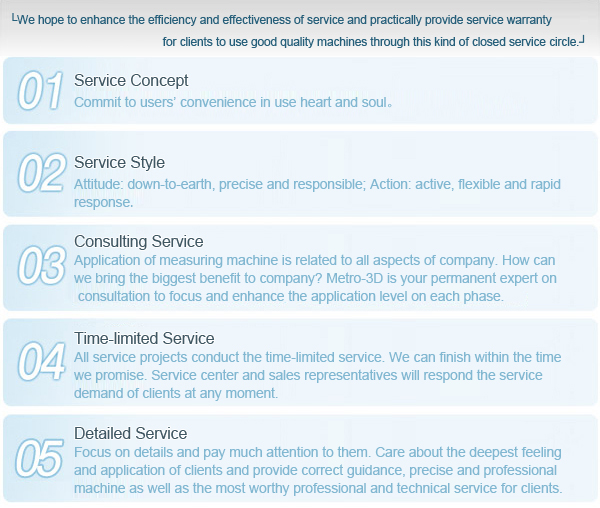Click the 04 number icon
Image resolution: width=600 pixels, height=508 pixels.
click(x=41, y=361)
